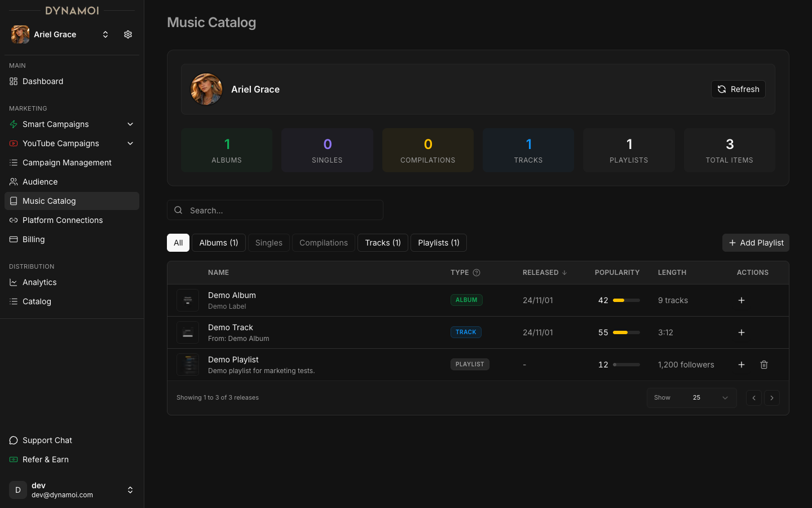The height and width of the screenshot is (508, 812).
Task: Add Demo Track via its plus icon
Action: (741, 332)
